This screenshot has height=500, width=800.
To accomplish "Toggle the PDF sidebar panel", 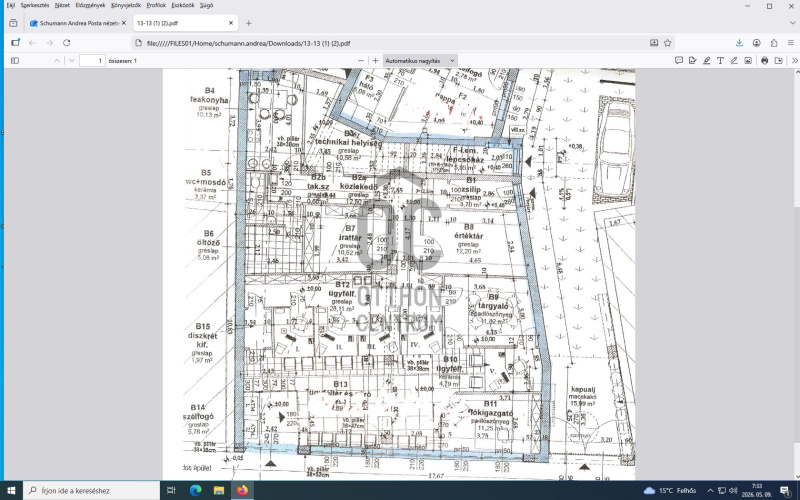I will (x=15, y=61).
